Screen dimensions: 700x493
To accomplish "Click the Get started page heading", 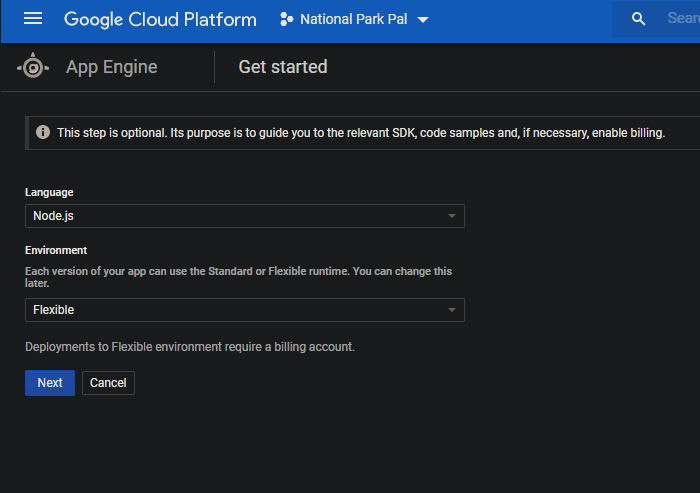I will 283,67.
